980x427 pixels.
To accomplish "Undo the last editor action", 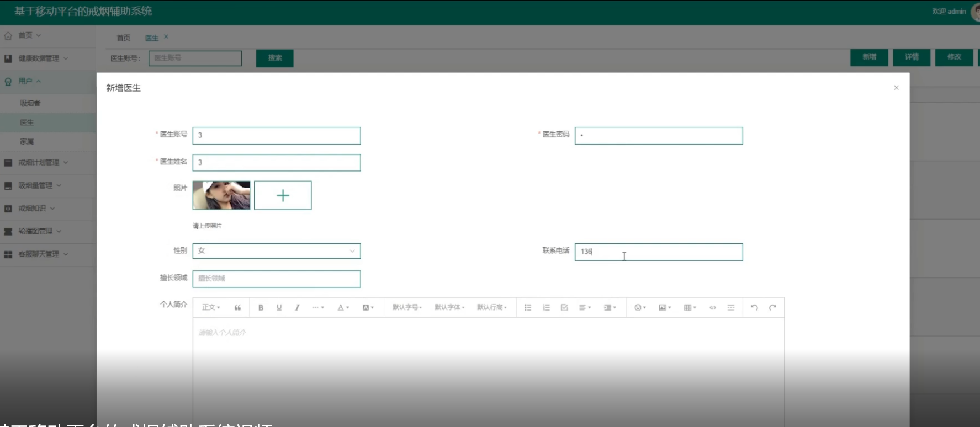I will (x=754, y=308).
